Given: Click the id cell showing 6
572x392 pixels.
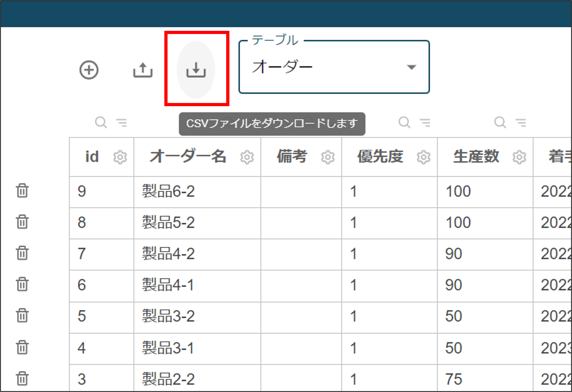Looking at the screenshot, I should 101,286.
